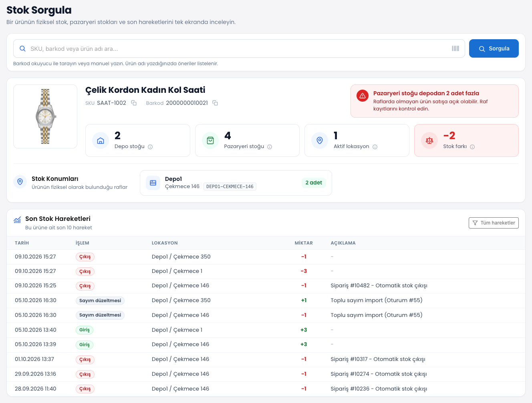Click date cell 29.09.2026 13:16

[x=36, y=374]
